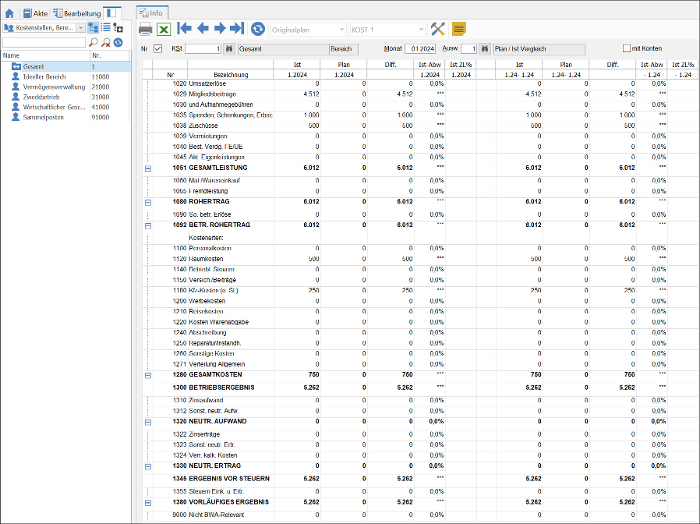Click the ERGEBNIS VOR STEUERN row label
The width and height of the screenshot is (700, 524).
coord(229,478)
